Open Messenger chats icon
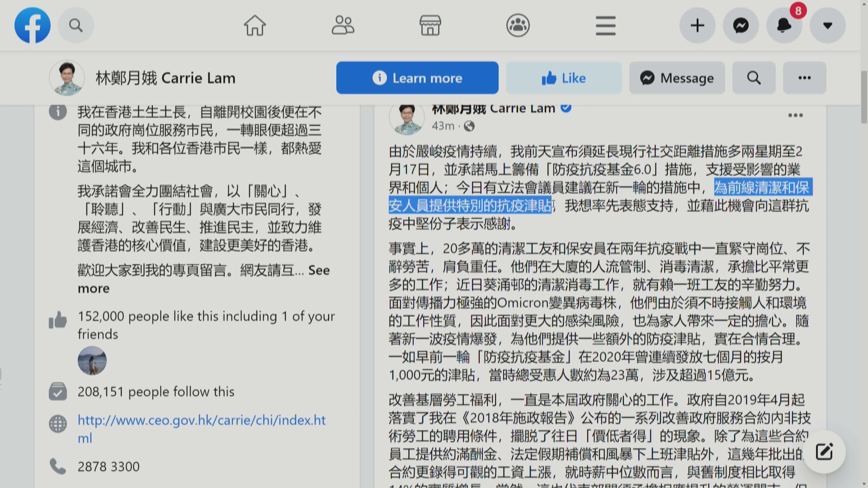 [x=741, y=25]
